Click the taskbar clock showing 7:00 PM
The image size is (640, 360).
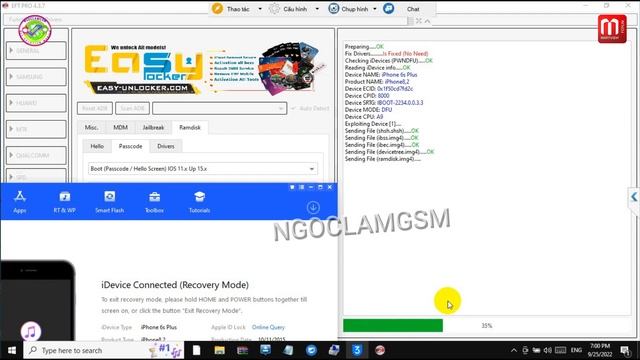[600, 350]
